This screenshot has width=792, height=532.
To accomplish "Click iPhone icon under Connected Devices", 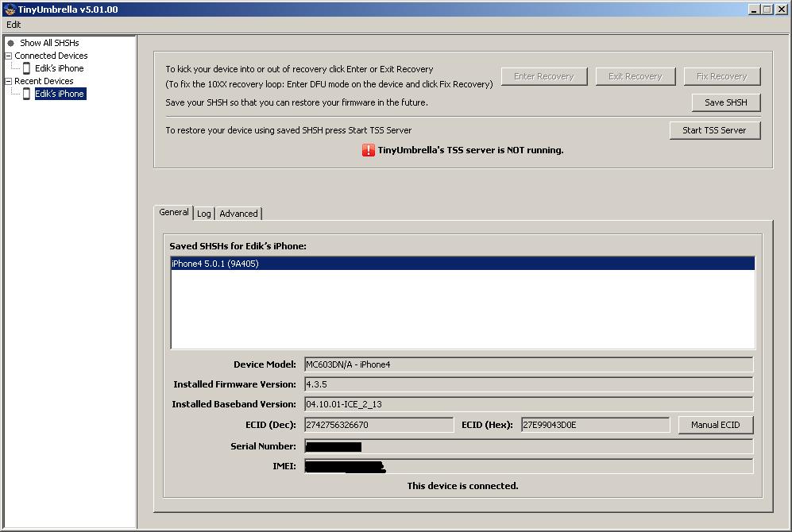I will point(26,68).
